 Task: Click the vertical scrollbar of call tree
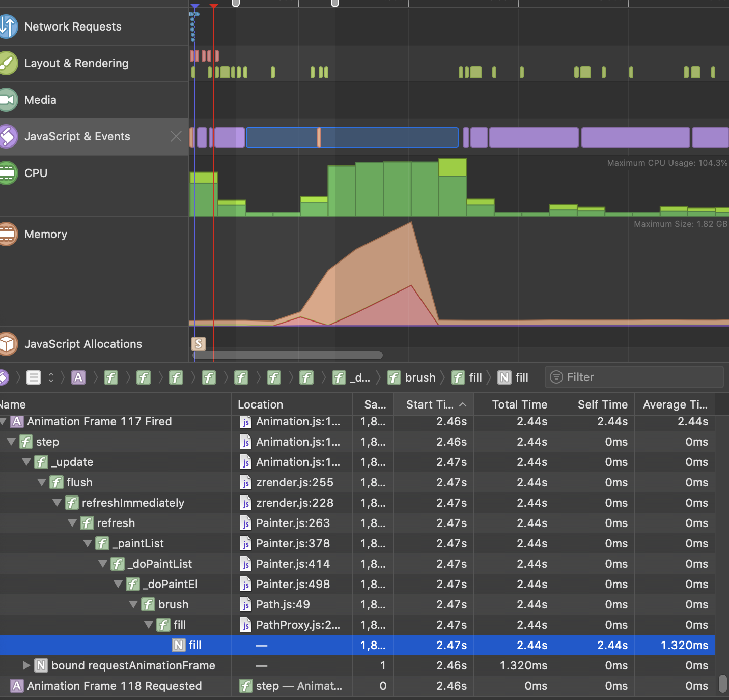pyautogui.click(x=723, y=684)
